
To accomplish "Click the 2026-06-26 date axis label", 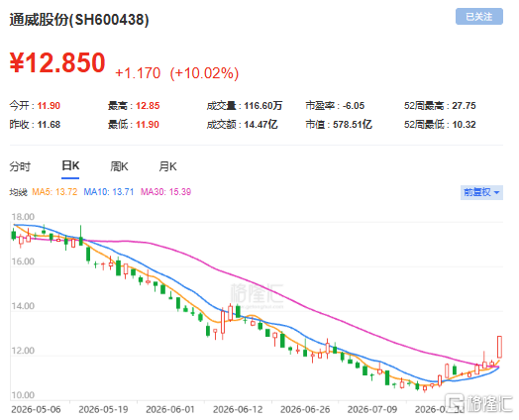I will click(305, 410).
